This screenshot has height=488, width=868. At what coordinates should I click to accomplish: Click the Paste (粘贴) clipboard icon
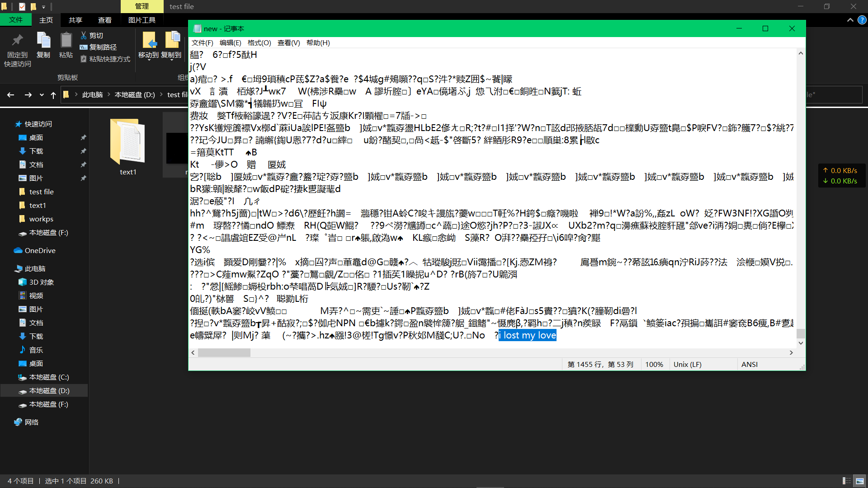[66, 41]
